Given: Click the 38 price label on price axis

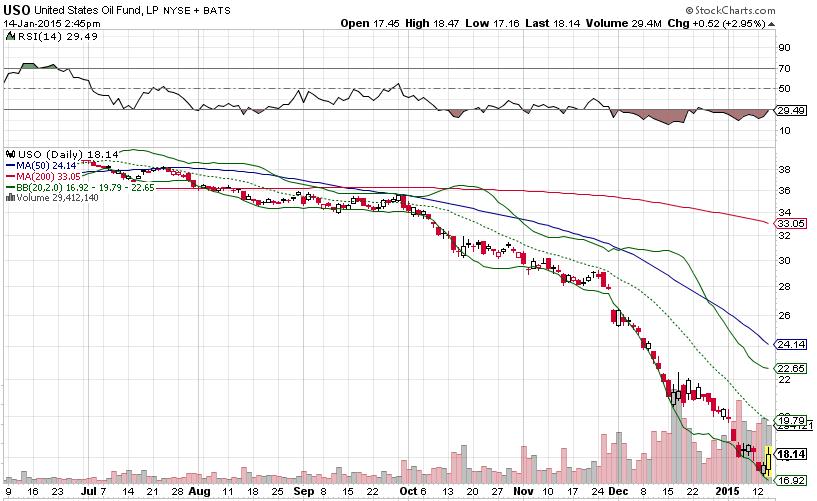Looking at the screenshot, I should coord(784,169).
